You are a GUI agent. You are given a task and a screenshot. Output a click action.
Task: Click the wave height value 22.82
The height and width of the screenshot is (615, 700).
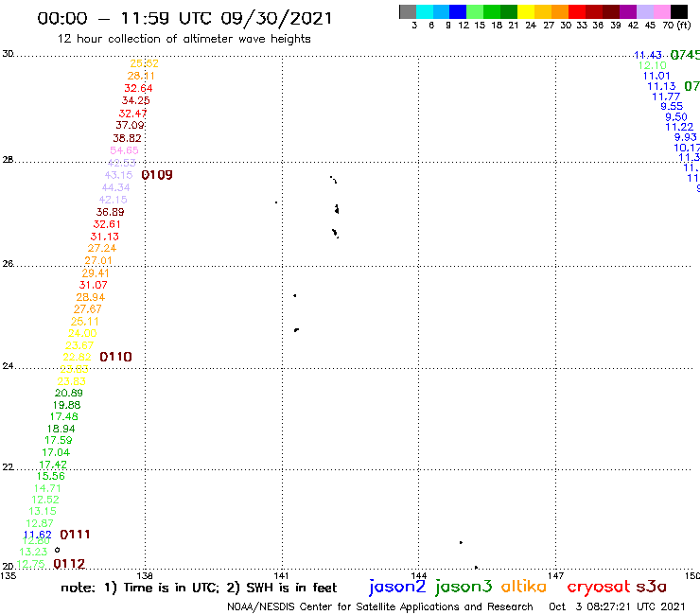(77, 358)
